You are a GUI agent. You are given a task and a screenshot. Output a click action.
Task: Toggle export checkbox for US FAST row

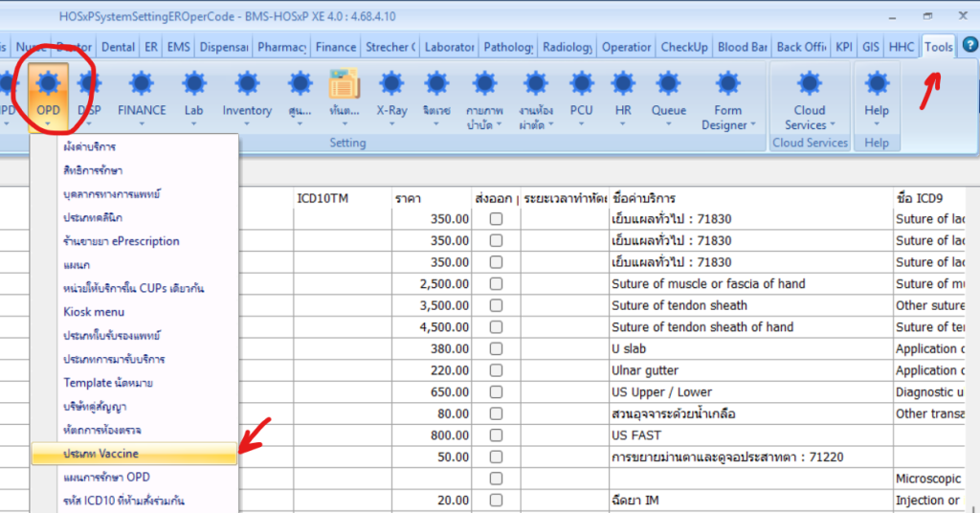tap(496, 435)
